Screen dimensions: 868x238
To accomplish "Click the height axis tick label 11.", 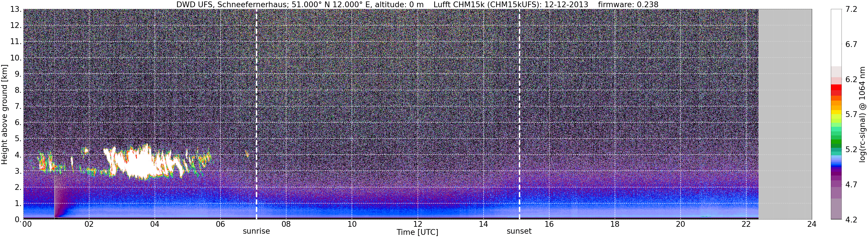I will [16, 42].
